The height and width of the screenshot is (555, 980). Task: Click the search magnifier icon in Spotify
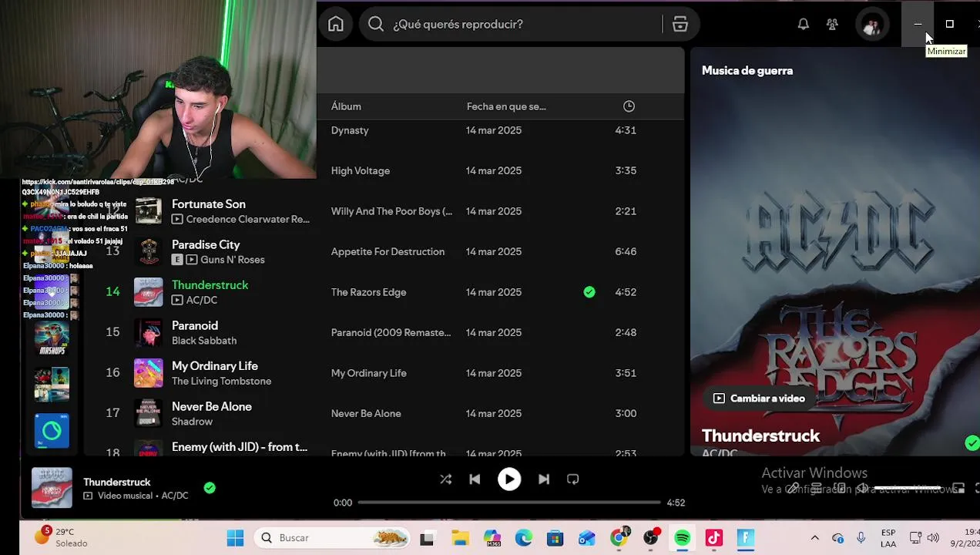(375, 25)
